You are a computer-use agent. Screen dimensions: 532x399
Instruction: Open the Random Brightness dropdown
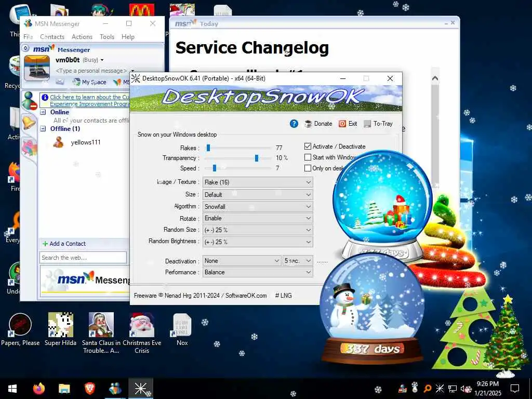pos(258,242)
